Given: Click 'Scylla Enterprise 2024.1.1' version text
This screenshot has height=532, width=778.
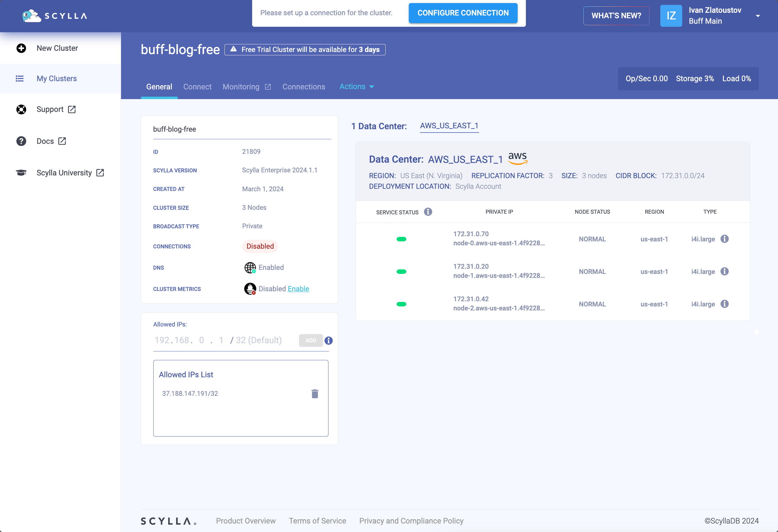Looking at the screenshot, I should tap(280, 170).
